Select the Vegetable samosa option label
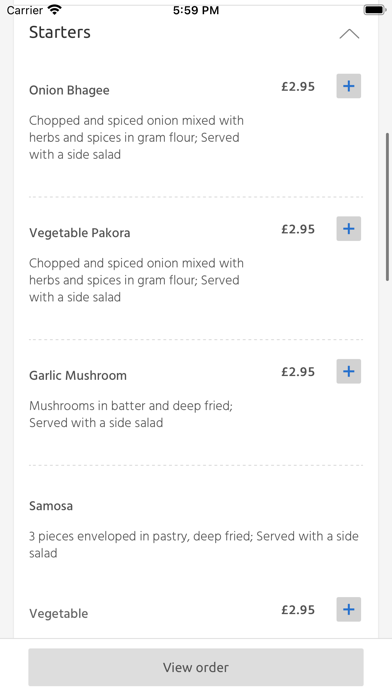This screenshot has height=696, width=392. [59, 614]
